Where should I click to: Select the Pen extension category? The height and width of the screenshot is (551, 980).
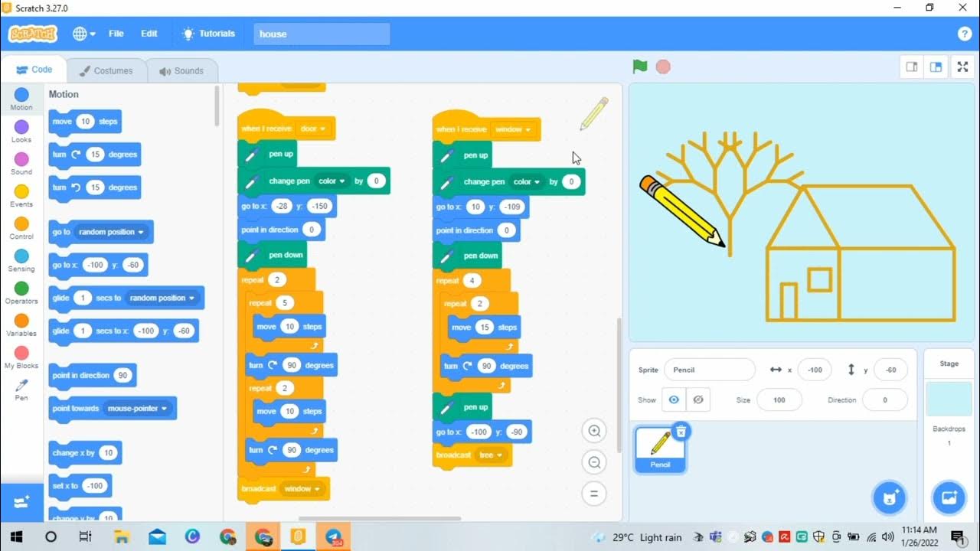21,390
